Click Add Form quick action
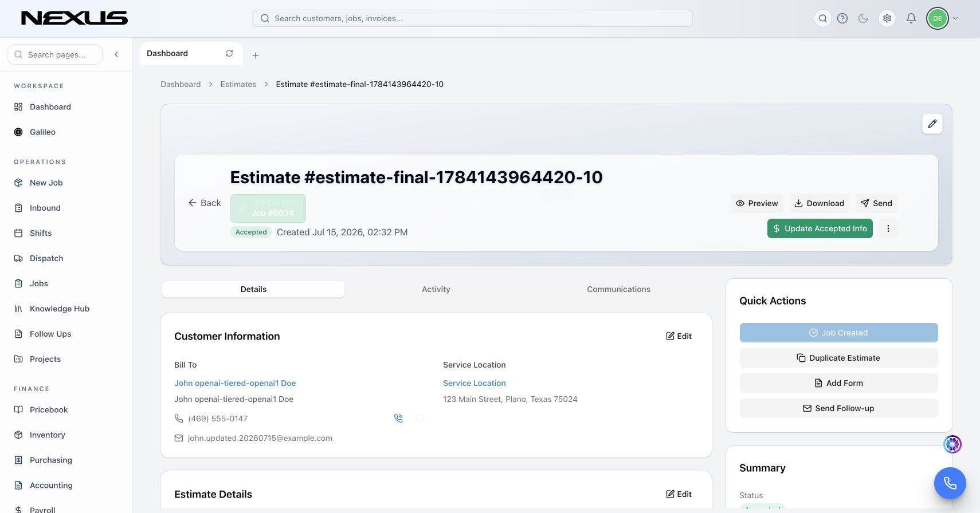The width and height of the screenshot is (980, 513). (x=839, y=383)
